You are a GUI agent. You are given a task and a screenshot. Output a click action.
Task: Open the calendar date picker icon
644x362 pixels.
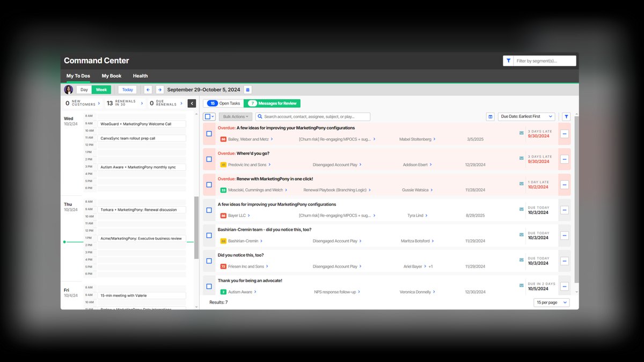(247, 90)
